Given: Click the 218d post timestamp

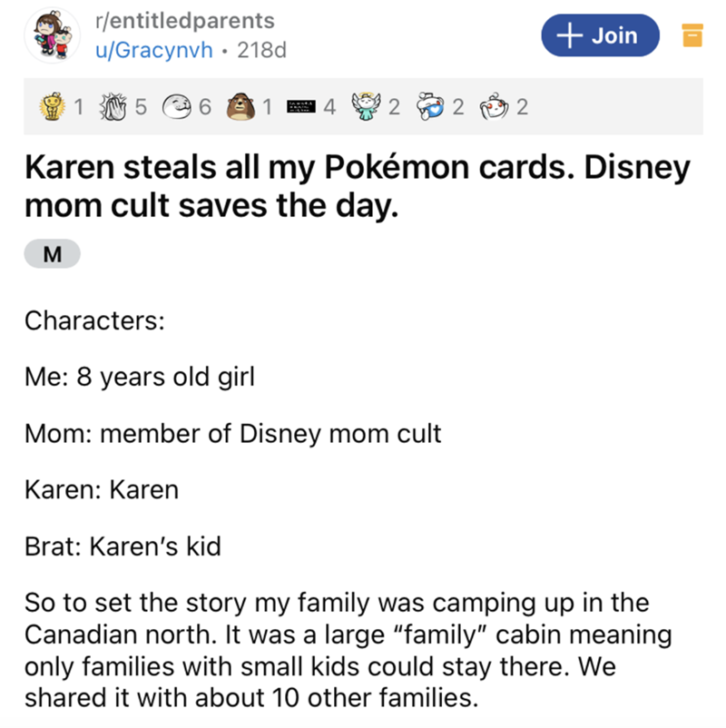Looking at the screenshot, I should click(x=261, y=51).
